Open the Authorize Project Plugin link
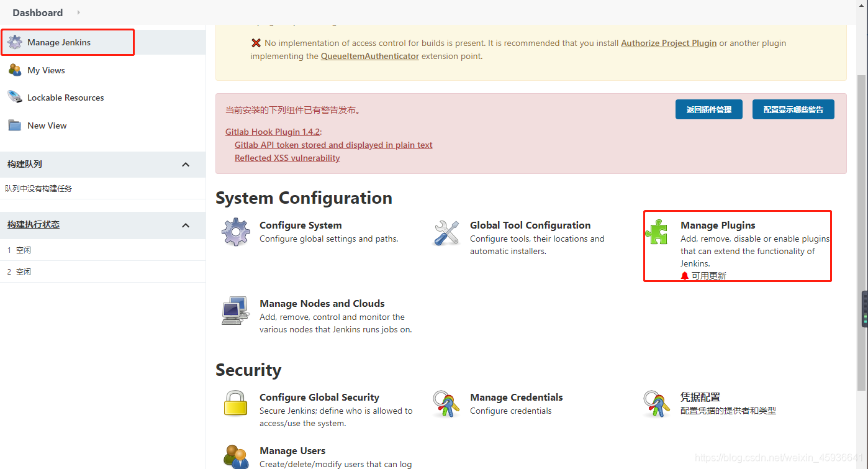This screenshot has height=469, width=868. (x=669, y=43)
